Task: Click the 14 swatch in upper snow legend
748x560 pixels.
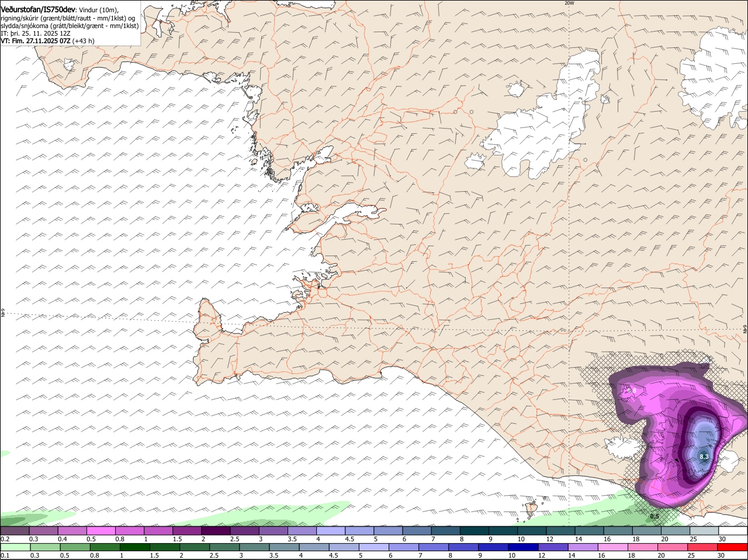Action: [590, 530]
